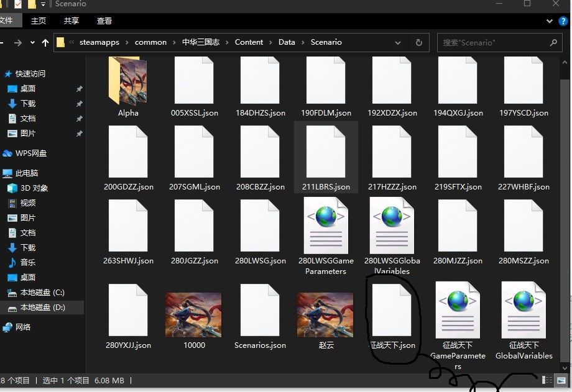Navigate to 中华三国志 in the address bar
Screen dimensions: 572x392
pos(201,42)
